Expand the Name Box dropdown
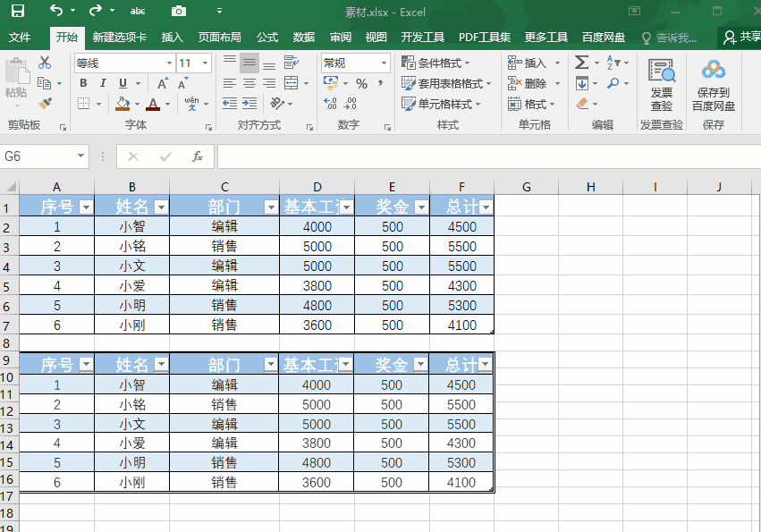The width and height of the screenshot is (761, 532). 80,156
